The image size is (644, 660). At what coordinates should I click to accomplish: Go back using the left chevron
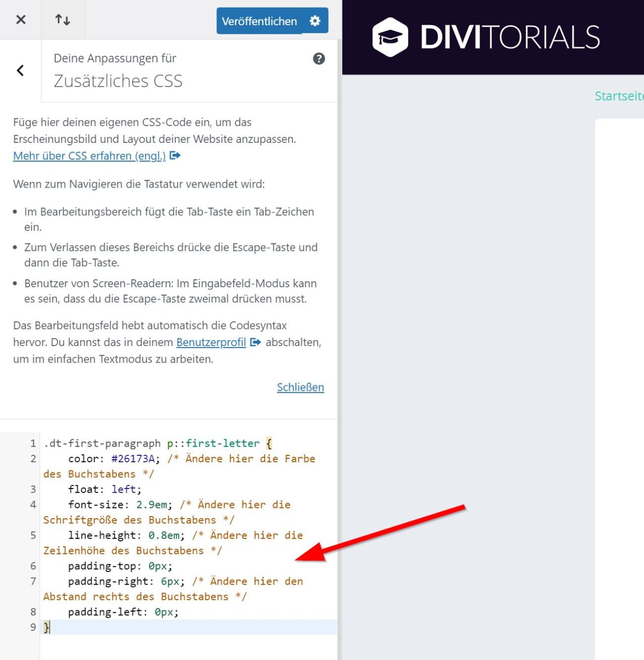pyautogui.click(x=20, y=70)
